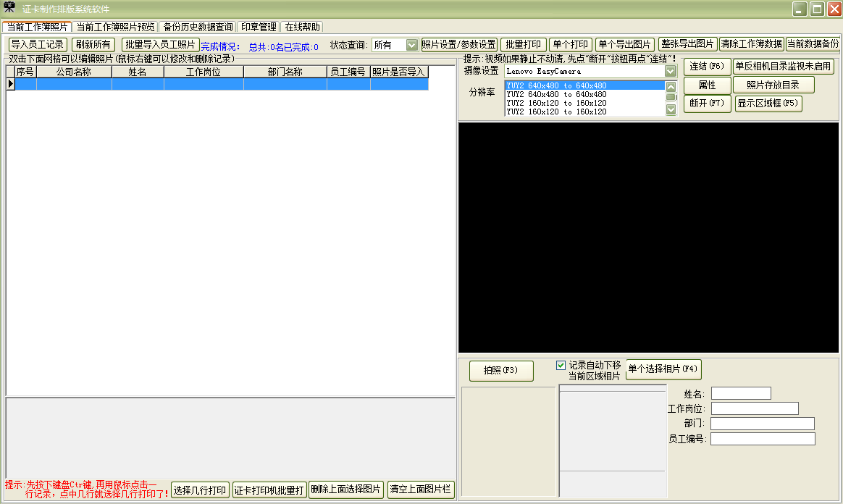Click inside the 姓名 name input field

click(741, 392)
